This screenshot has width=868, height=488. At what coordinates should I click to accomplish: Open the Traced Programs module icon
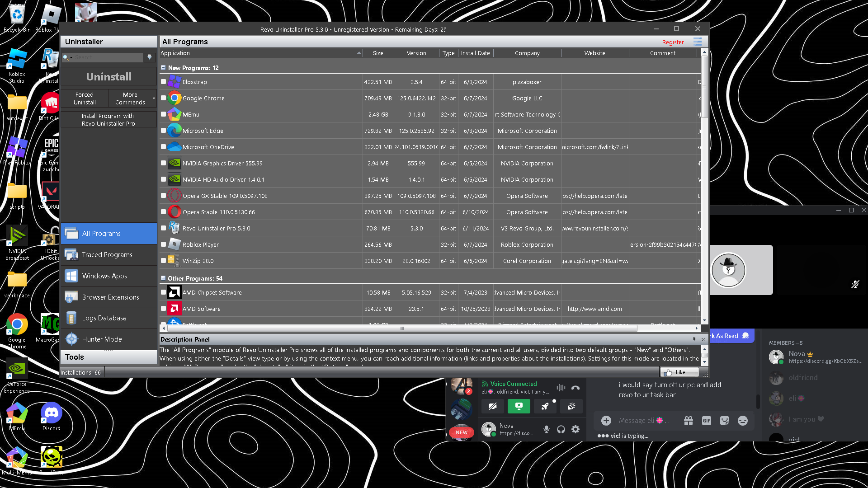coord(71,255)
